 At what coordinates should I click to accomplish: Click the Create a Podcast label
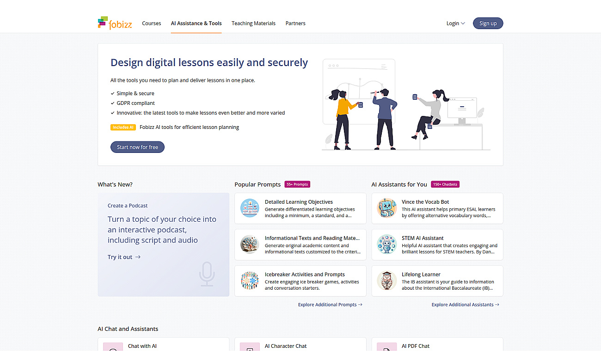(x=128, y=206)
